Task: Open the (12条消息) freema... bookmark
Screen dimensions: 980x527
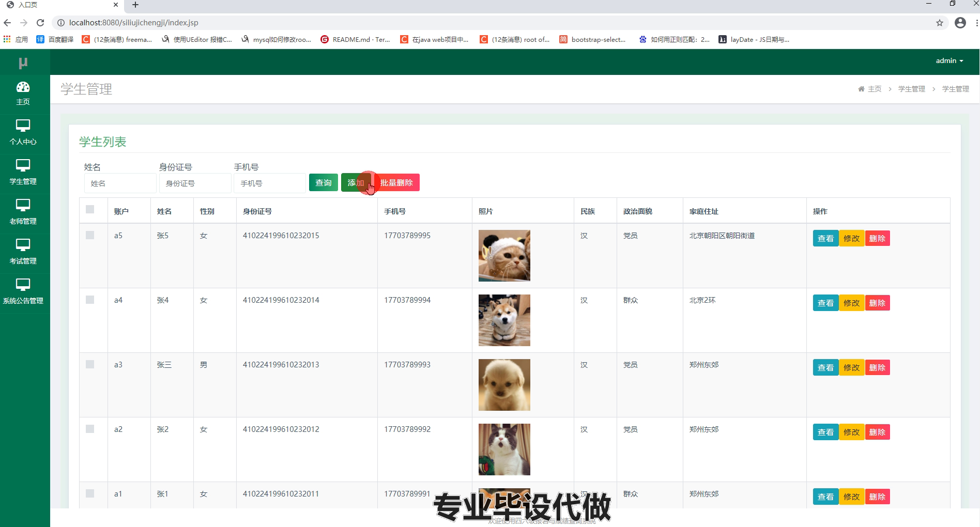Action: tap(117, 39)
